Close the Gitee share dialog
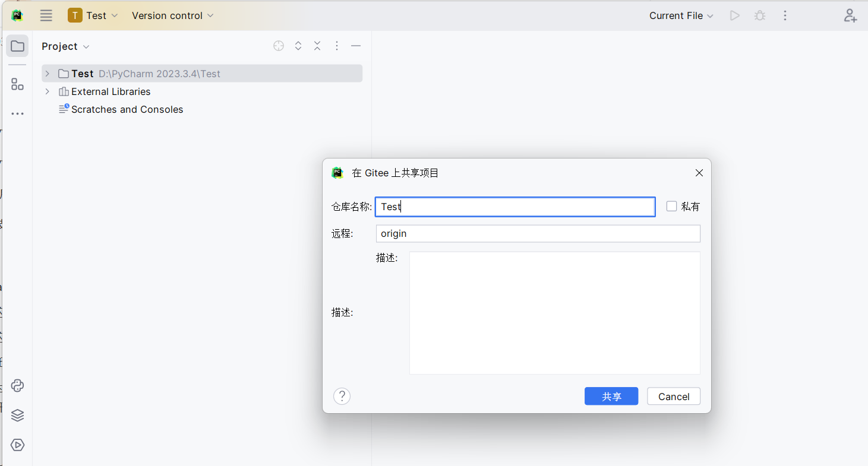The width and height of the screenshot is (868, 466). (699, 173)
